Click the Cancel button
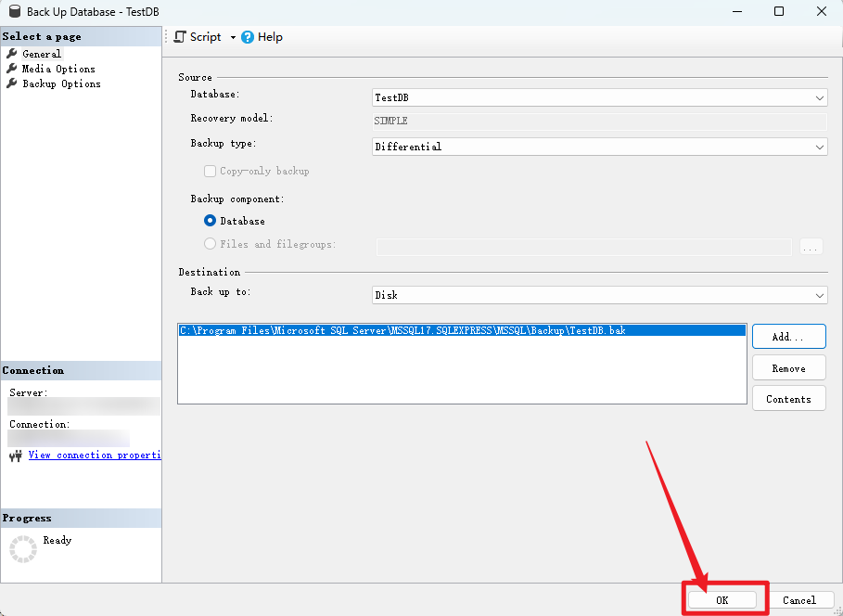The height and width of the screenshot is (616, 843). (x=798, y=600)
